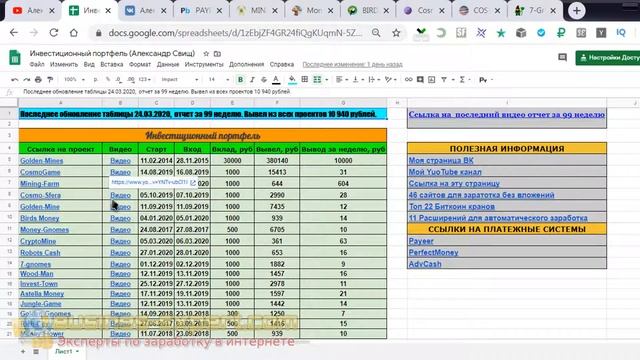The width and height of the screenshot is (640, 360).
Task: Open input tools Ру dropdown
Action: click(485, 80)
